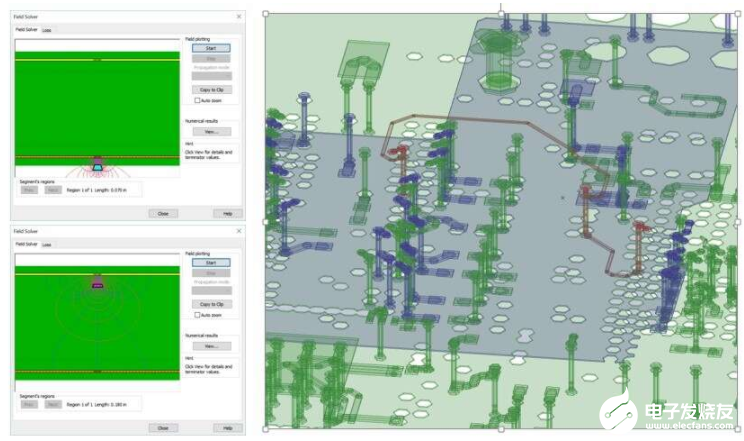744x441 pixels.
Task: Click Next region button in upper dialog
Action: click(53, 190)
